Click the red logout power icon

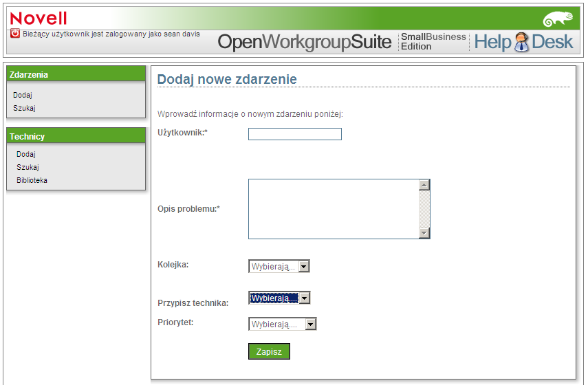click(x=15, y=34)
